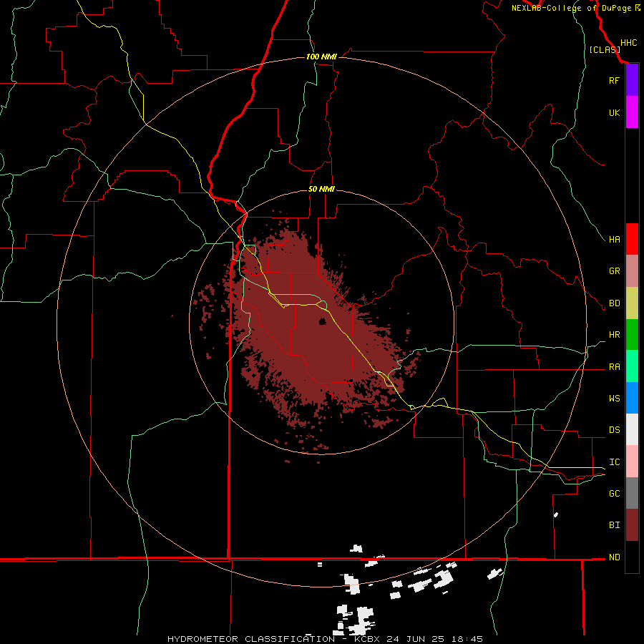Screen dimensions: 644x644
Task: Click the '50 NMI' range ring label
Action: [x=321, y=189]
